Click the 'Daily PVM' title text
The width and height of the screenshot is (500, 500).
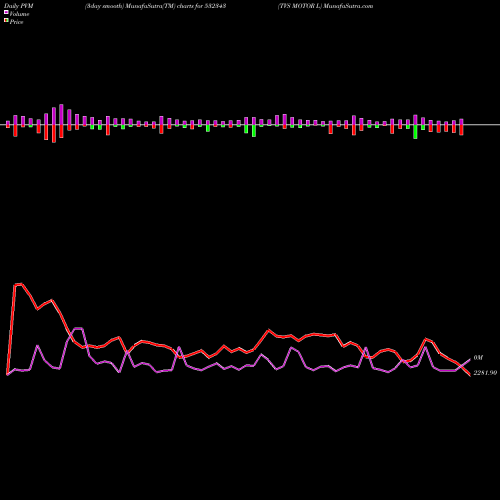[19, 6]
